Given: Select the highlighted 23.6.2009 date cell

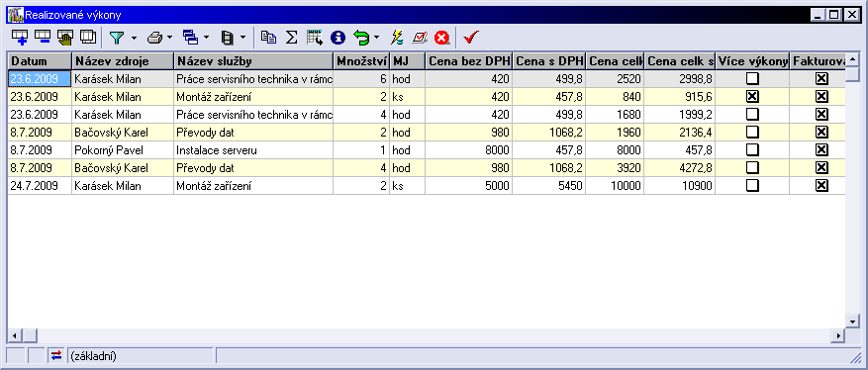Looking at the screenshot, I should (40, 79).
